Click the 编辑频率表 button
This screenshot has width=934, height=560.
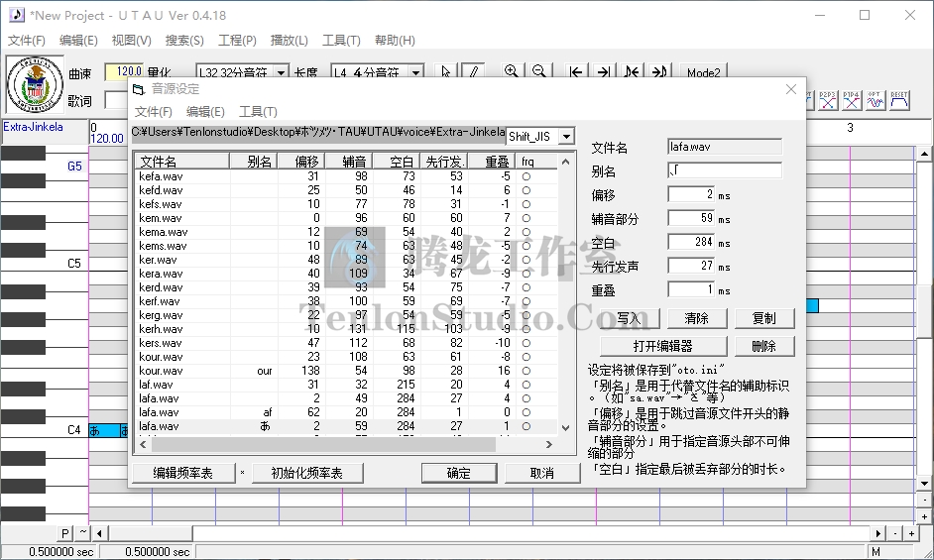coord(182,473)
